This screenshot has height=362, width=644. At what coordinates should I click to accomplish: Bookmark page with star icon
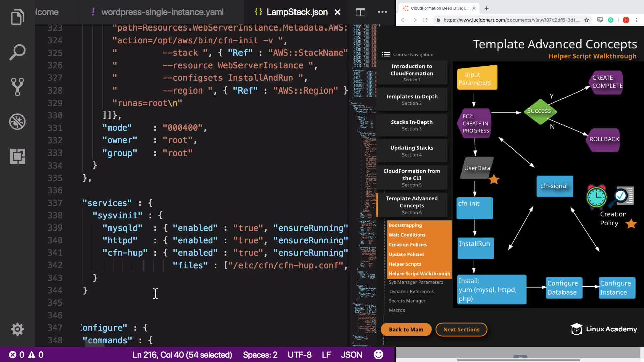[587, 20]
